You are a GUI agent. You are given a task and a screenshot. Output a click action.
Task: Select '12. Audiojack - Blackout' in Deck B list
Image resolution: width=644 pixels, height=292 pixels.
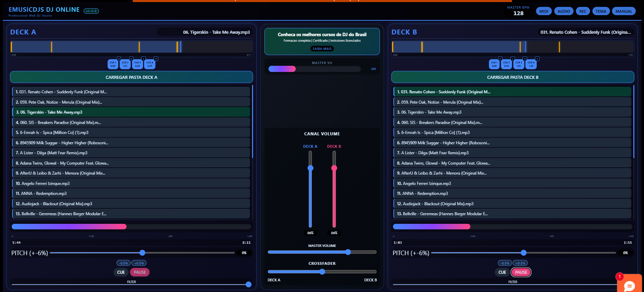[x=512, y=204]
